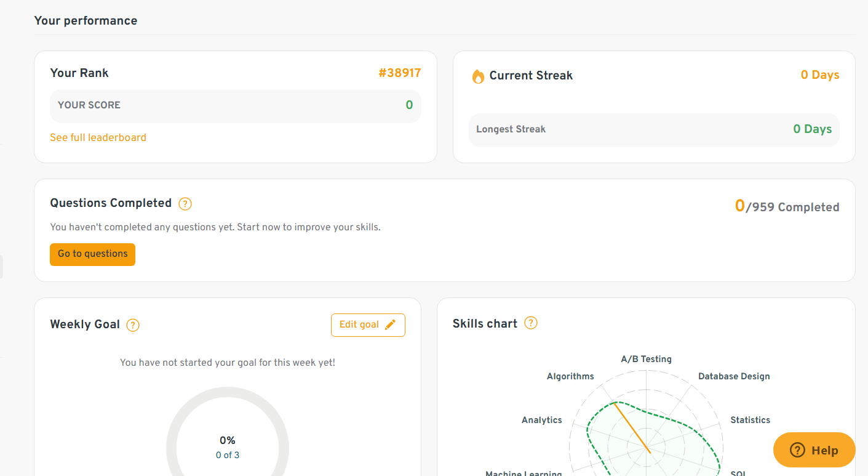Select the Algorithms axis label
This screenshot has width=868, height=476.
(570, 376)
